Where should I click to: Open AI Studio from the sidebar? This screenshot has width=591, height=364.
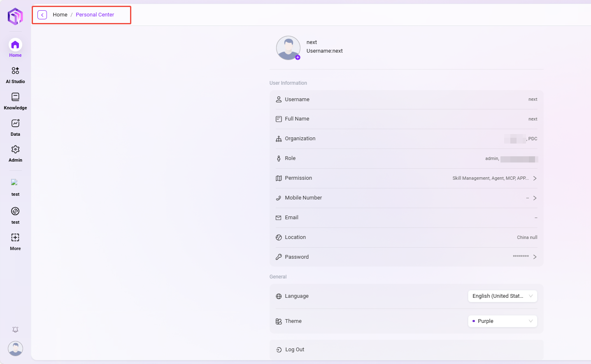point(15,71)
